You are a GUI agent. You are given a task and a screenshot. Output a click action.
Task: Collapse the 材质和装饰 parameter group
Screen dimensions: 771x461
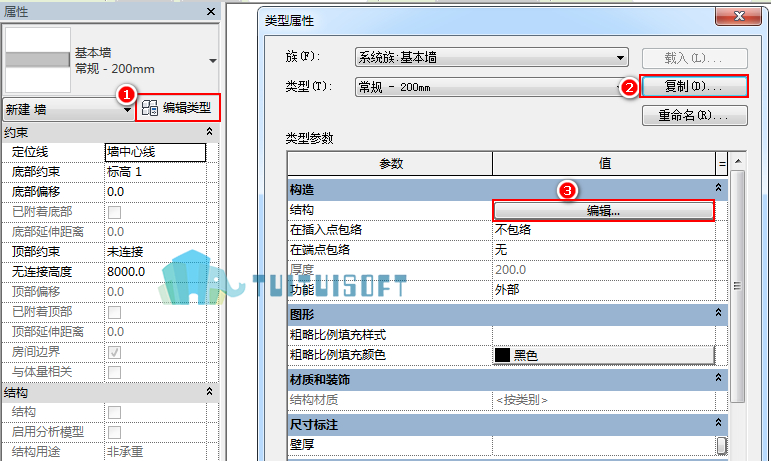click(718, 377)
